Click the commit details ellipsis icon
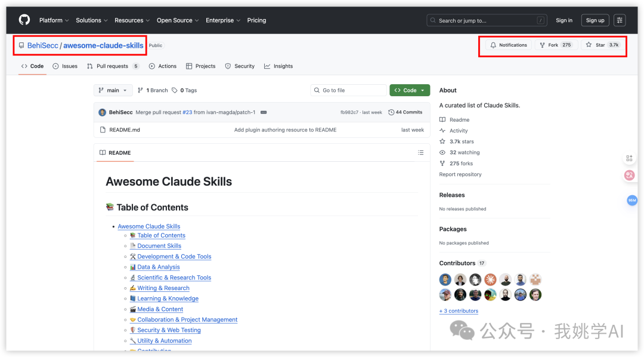 click(264, 112)
